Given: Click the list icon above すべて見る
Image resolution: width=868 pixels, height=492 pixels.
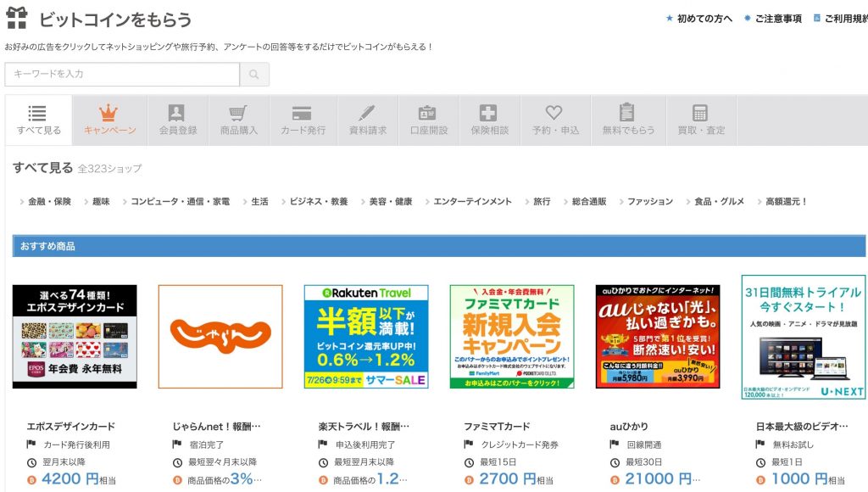Looking at the screenshot, I should tap(37, 113).
